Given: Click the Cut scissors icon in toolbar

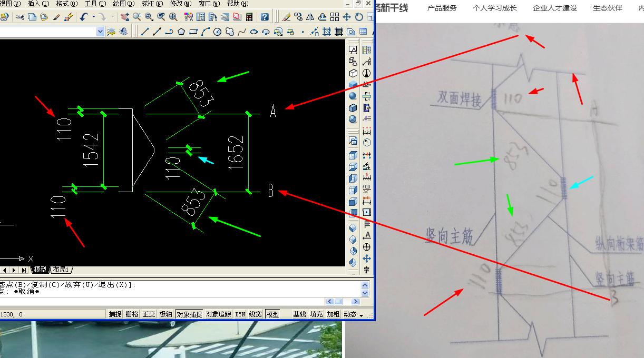Looking at the screenshot, I should coord(20,17).
